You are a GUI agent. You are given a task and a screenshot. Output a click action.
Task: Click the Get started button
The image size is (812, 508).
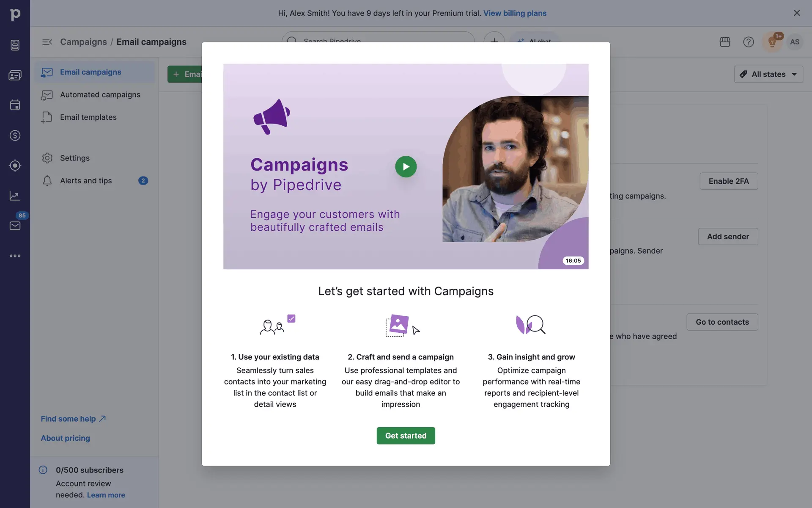click(x=406, y=436)
